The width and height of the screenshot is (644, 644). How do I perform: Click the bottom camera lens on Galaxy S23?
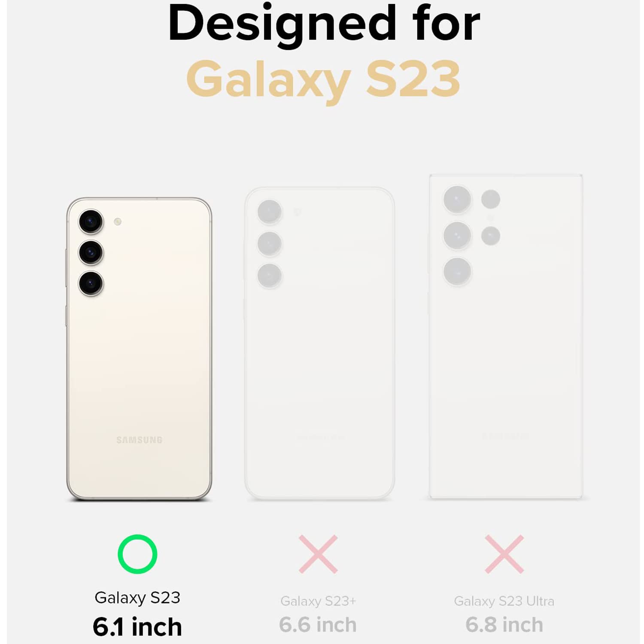(x=91, y=283)
